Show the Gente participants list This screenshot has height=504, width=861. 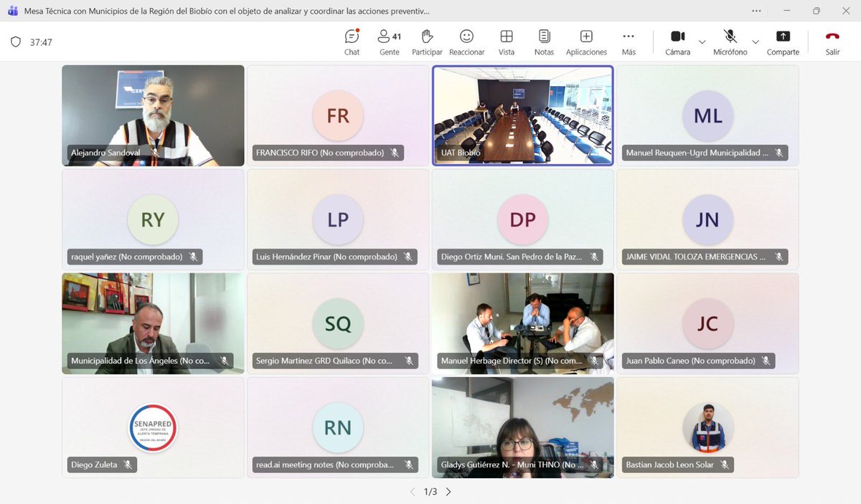coord(390,42)
